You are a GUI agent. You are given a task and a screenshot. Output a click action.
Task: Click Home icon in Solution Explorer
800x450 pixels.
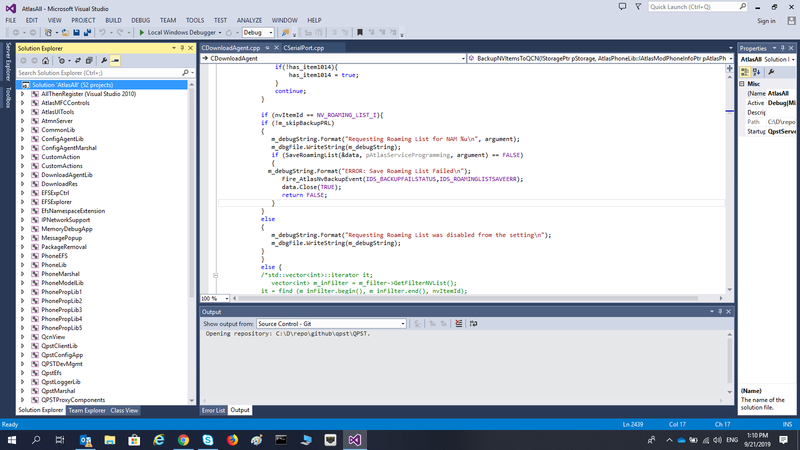[45, 61]
